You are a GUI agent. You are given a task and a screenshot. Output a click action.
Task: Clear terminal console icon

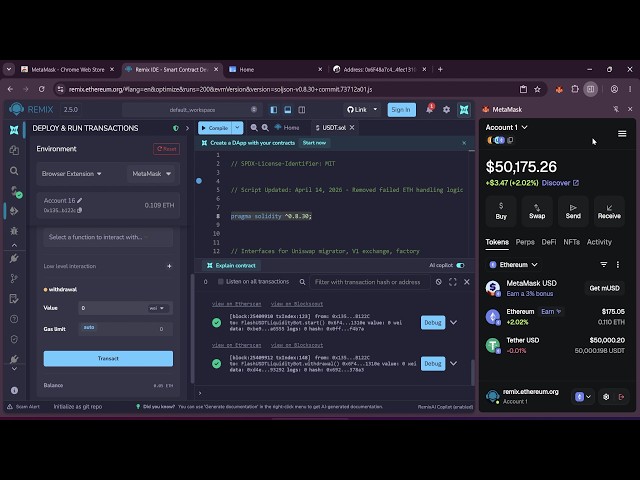point(438,282)
